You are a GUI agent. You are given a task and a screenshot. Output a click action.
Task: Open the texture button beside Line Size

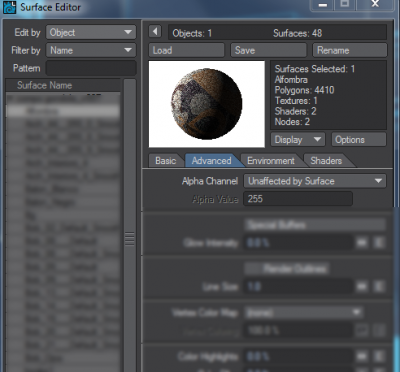pyautogui.click(x=379, y=286)
